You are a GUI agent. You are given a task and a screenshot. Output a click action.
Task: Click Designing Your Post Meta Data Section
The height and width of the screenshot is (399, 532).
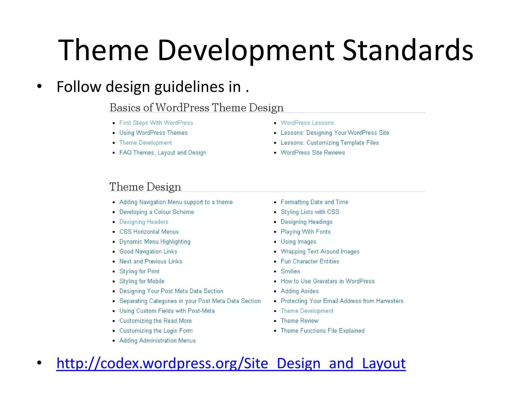[171, 291]
